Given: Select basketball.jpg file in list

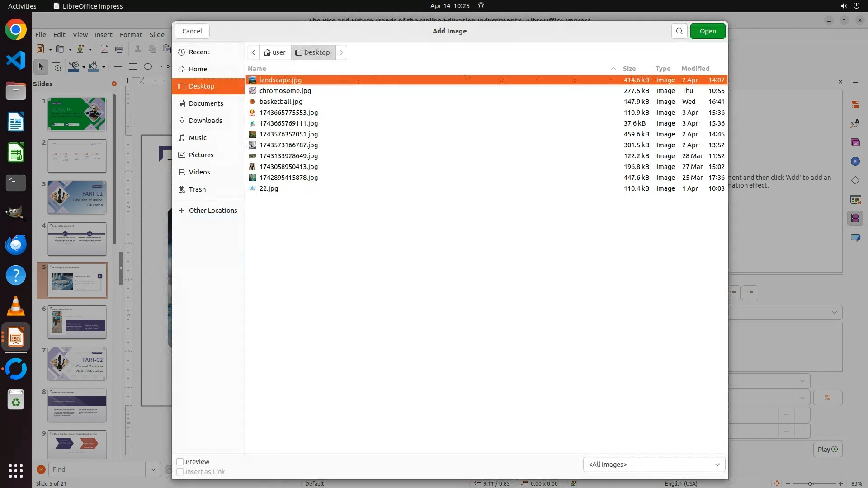Looking at the screenshot, I should [x=281, y=102].
